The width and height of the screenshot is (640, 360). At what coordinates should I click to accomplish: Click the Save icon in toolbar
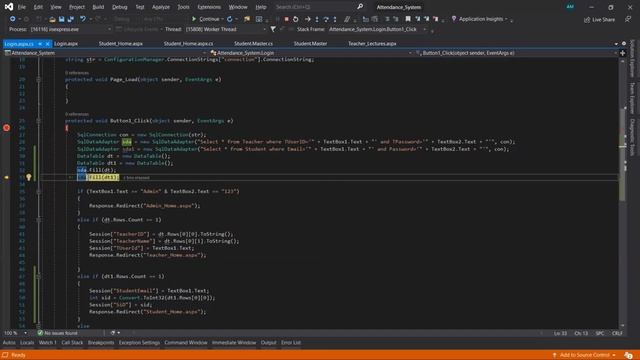tap(62, 19)
